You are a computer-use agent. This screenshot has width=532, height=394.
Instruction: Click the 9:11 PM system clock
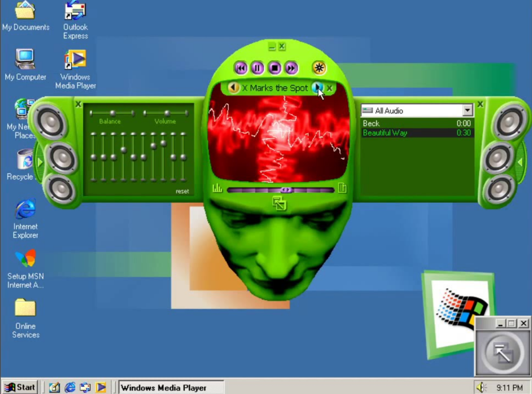click(509, 387)
